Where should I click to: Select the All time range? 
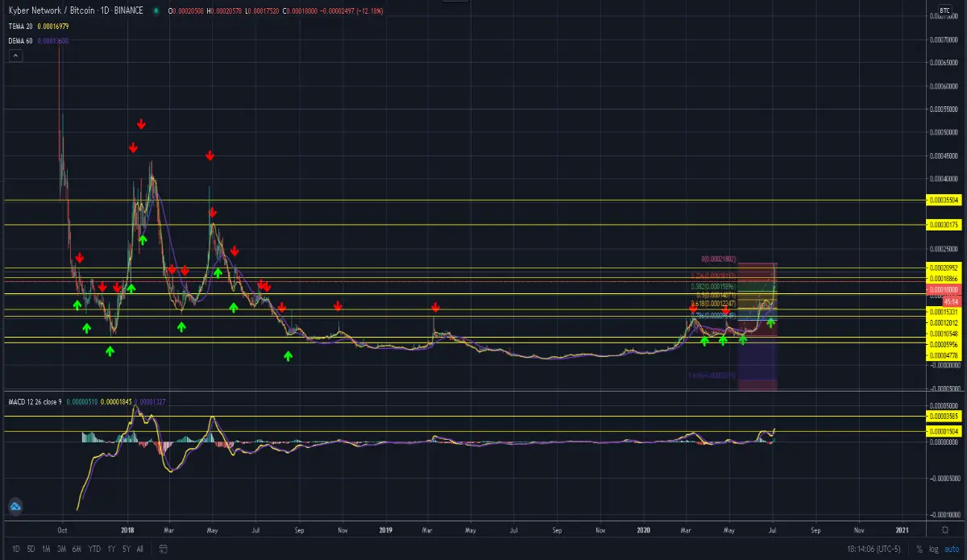pyautogui.click(x=140, y=550)
